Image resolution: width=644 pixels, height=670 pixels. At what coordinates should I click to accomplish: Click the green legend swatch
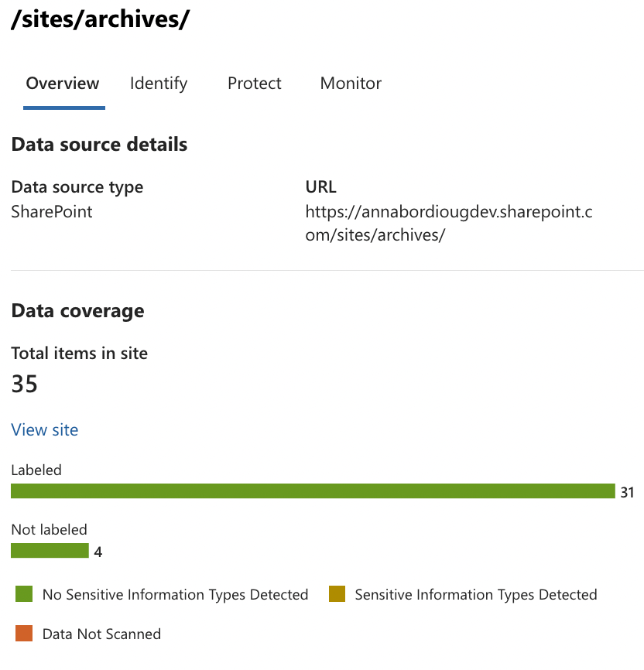click(x=24, y=595)
